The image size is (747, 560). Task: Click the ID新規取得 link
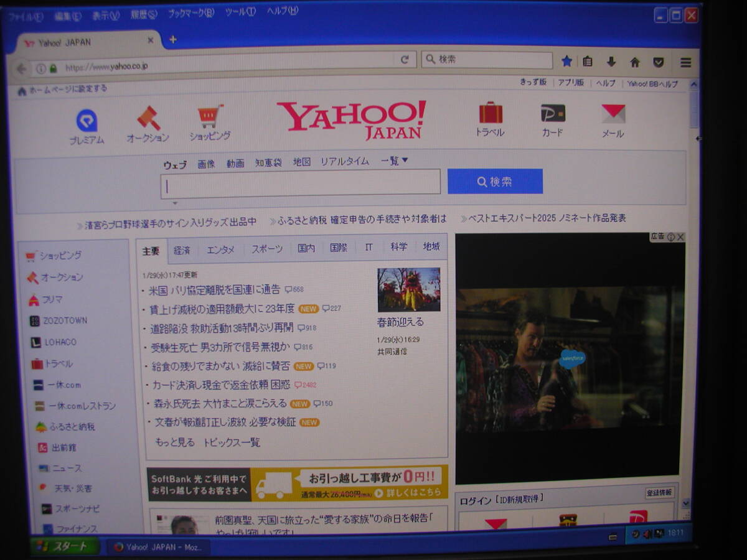click(520, 499)
